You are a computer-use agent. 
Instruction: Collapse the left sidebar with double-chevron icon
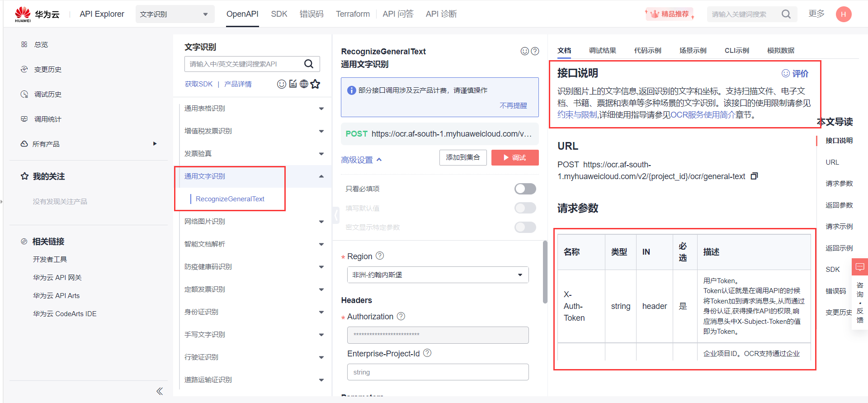159,391
